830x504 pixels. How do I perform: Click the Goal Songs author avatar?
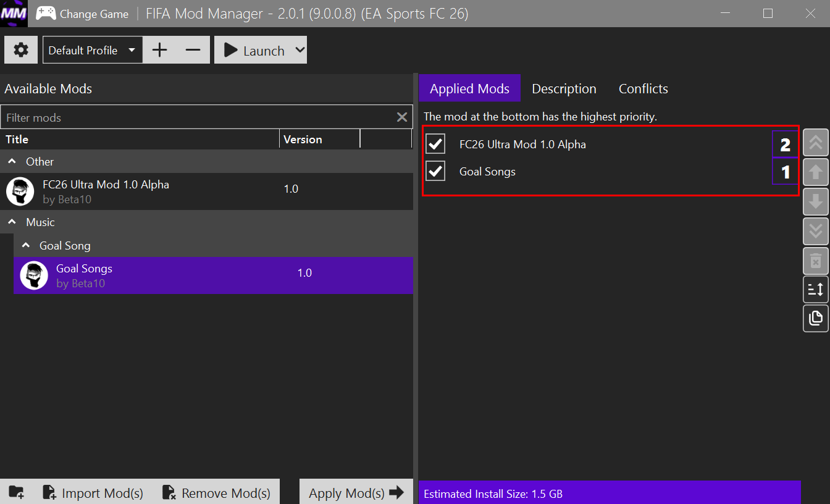point(34,275)
